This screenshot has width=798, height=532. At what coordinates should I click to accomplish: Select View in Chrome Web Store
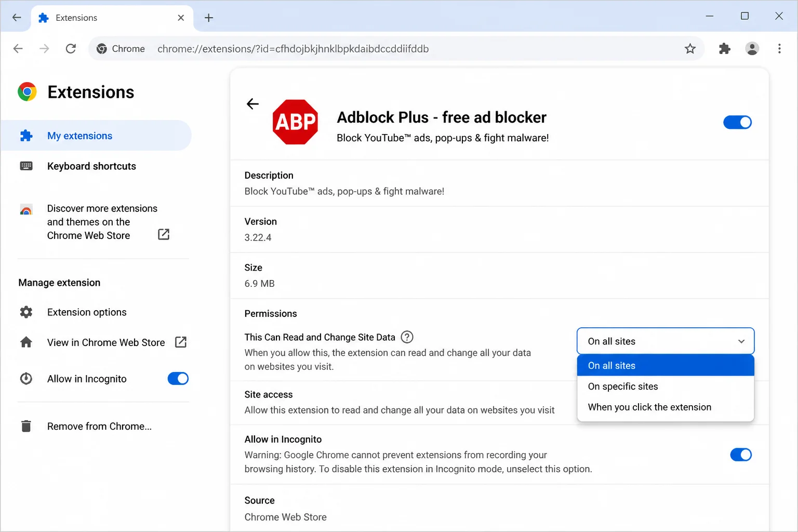click(x=106, y=342)
